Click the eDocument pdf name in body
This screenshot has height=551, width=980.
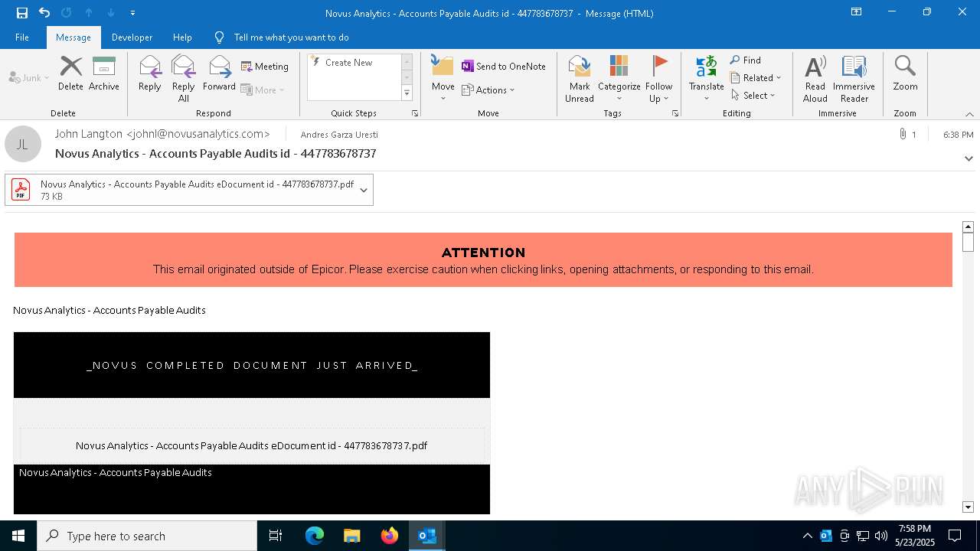coord(251,445)
